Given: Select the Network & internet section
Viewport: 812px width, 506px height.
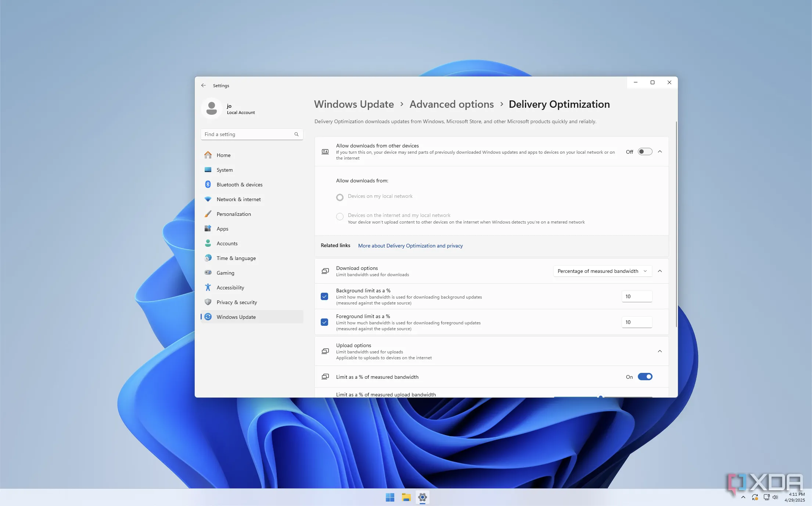Looking at the screenshot, I should coord(238,199).
